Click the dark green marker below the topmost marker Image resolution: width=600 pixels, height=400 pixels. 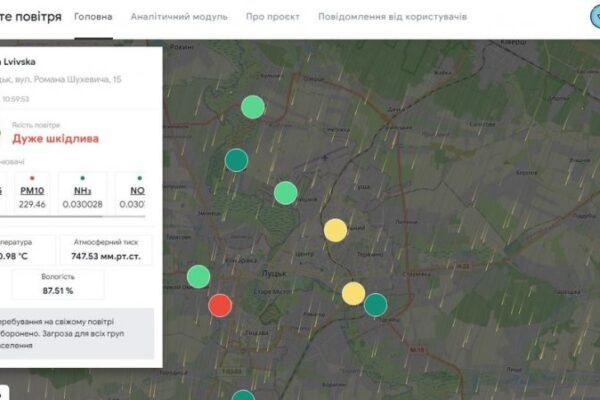(236, 159)
